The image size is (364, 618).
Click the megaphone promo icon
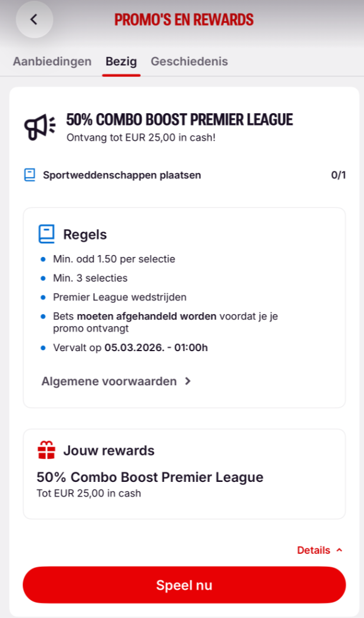39,126
